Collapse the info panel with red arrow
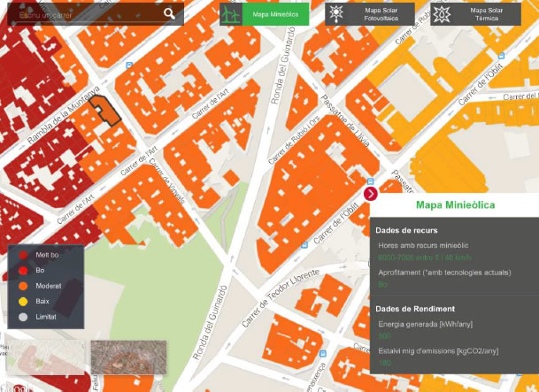Screen dimensions: 539x392 371,194
